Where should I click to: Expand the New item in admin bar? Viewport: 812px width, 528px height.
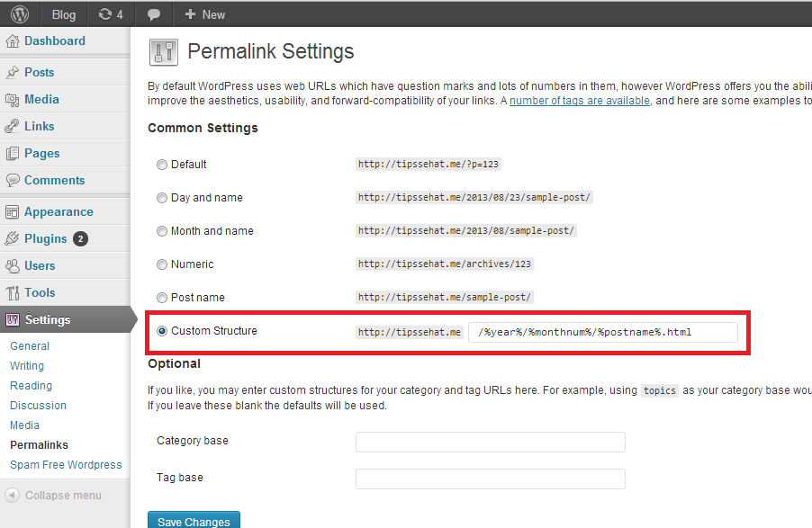pos(203,13)
